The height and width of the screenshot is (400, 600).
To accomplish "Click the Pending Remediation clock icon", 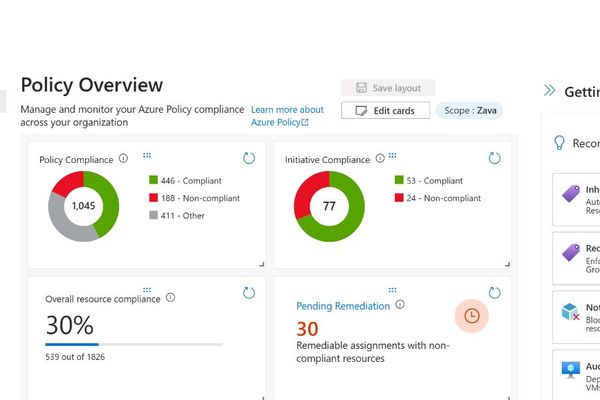I will point(471,316).
